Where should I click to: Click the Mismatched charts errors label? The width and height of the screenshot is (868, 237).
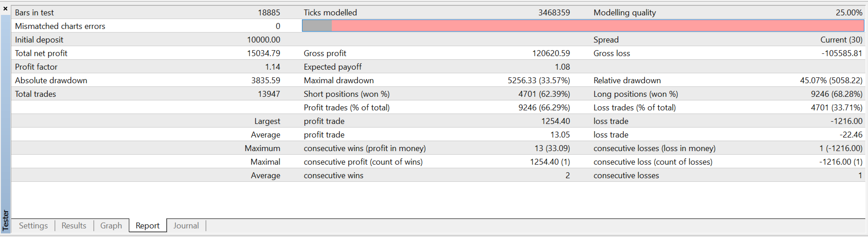click(60, 26)
